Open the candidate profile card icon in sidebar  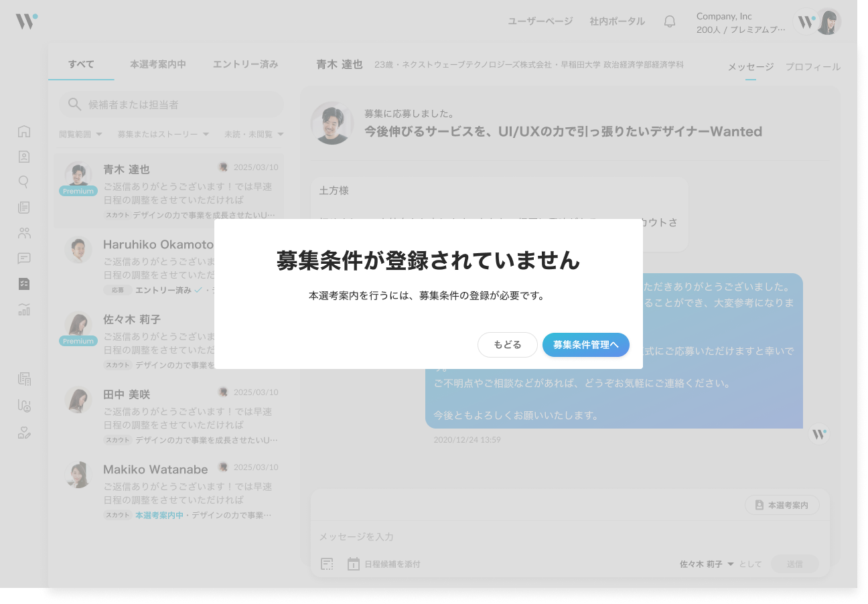[24, 156]
